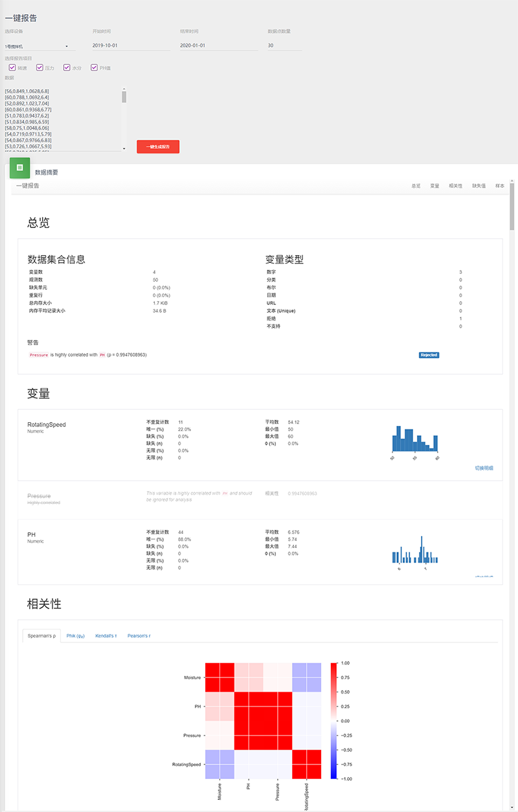Click the 数据集合信息 heading

(56, 260)
